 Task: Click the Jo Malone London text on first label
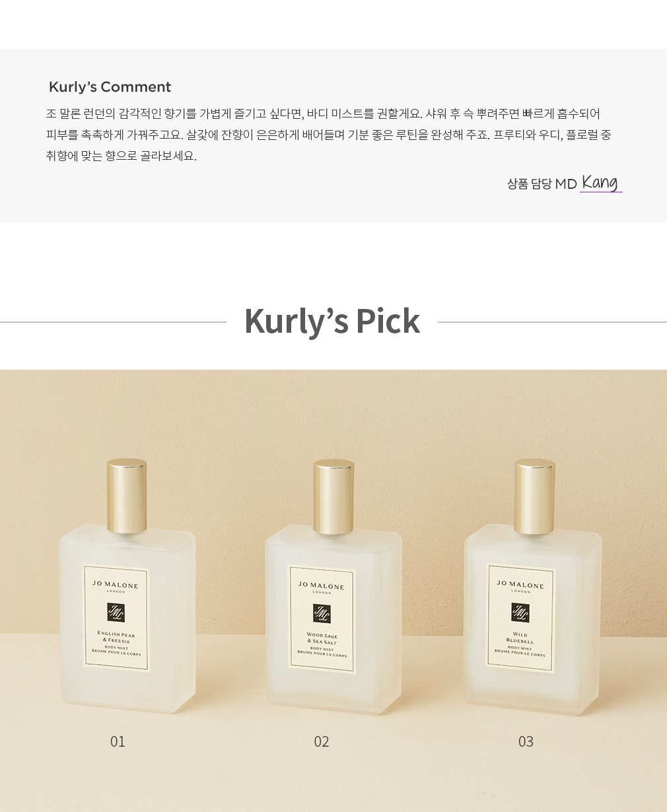[116, 588]
